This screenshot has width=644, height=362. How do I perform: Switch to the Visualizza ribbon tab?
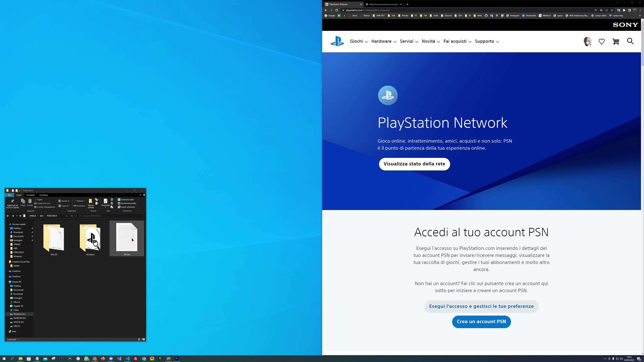[x=43, y=195]
